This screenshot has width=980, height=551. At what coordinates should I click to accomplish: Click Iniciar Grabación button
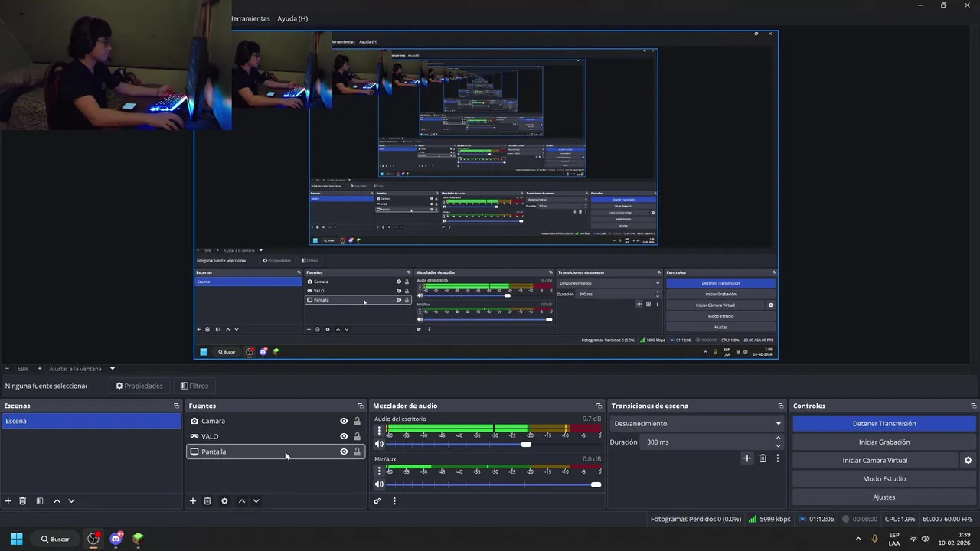(x=884, y=442)
